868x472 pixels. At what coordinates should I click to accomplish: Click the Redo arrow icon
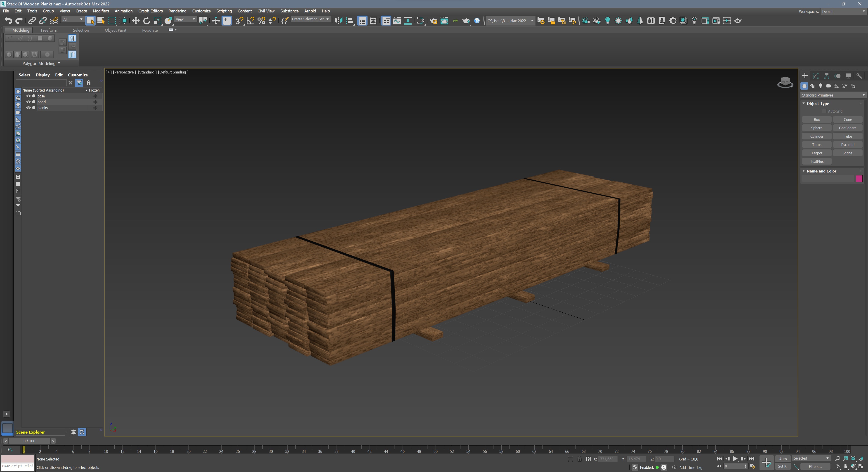pos(19,21)
